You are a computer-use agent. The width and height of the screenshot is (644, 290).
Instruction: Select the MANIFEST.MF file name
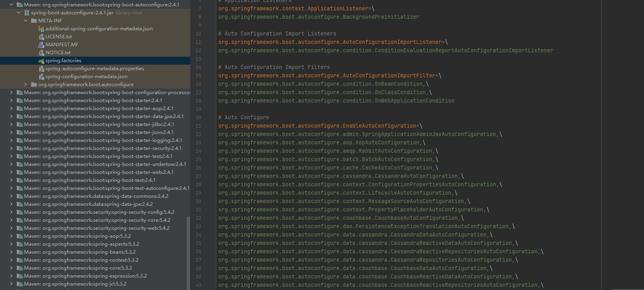(x=62, y=45)
